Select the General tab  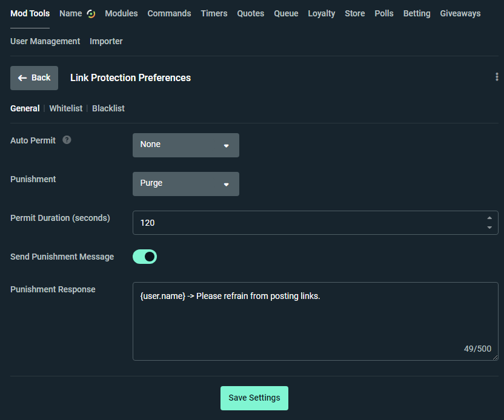[25, 108]
